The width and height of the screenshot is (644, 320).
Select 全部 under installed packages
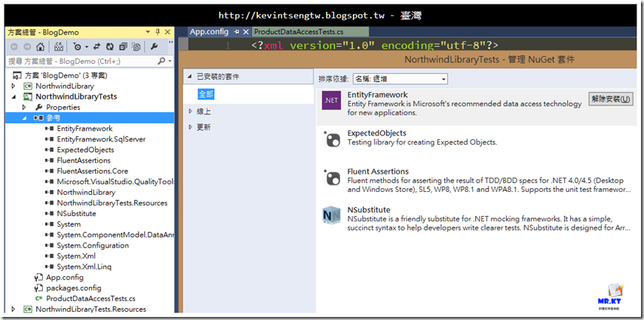point(206,94)
